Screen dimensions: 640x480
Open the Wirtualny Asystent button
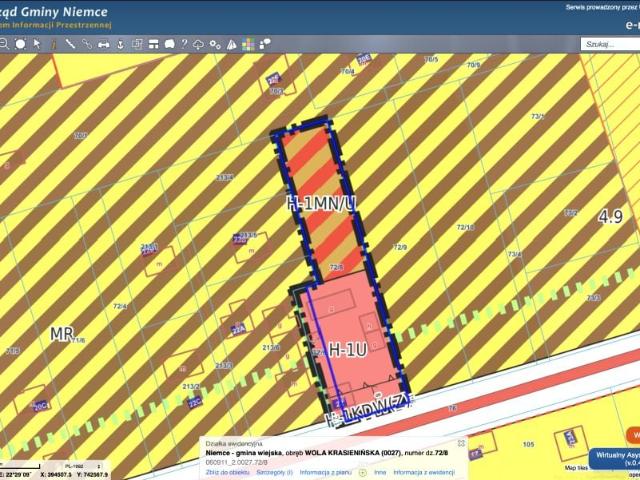tap(615, 458)
